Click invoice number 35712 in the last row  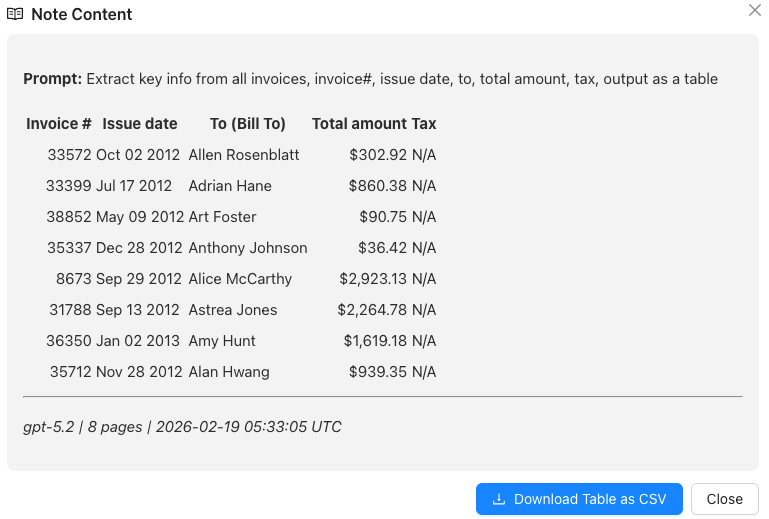(x=70, y=372)
